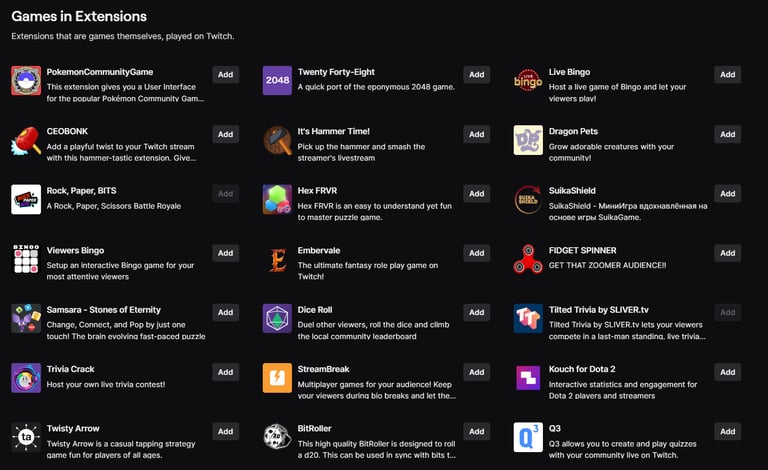The image size is (768, 470).
Task: Open the Kouch for Dota 2 title
Action: click(582, 369)
